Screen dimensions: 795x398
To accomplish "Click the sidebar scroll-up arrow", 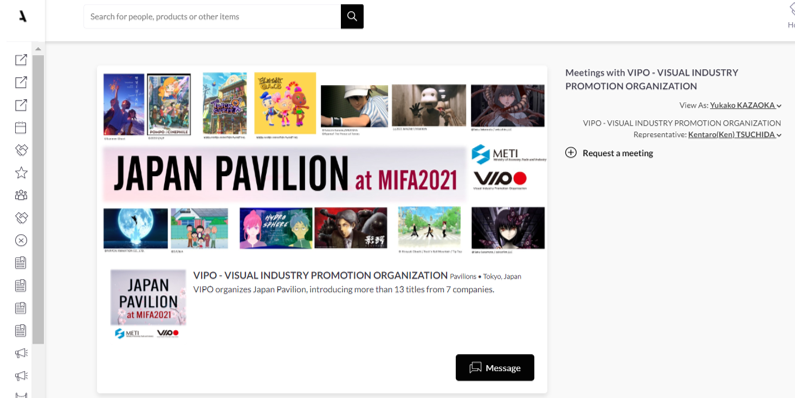I will [38, 49].
